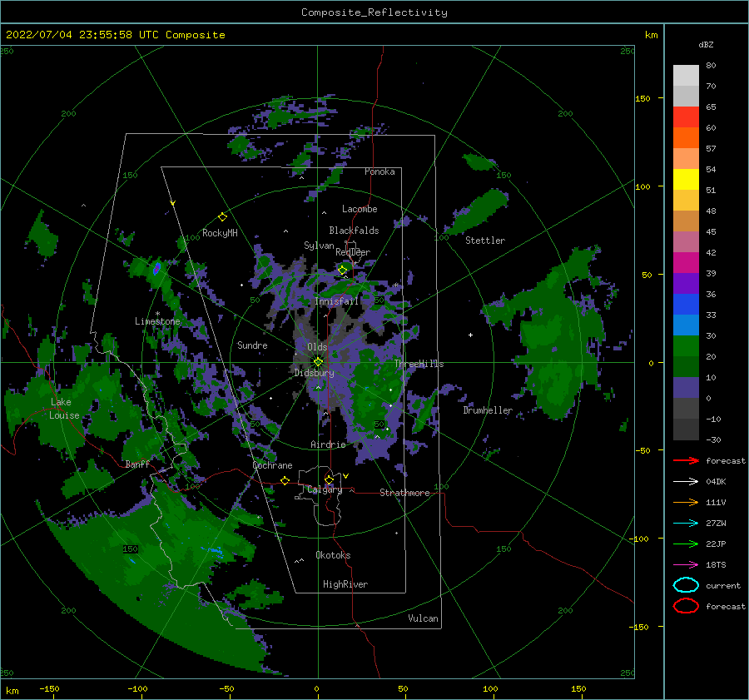Click the yellow radar-site marker between Olds and Didsbury
This screenshot has height=700, width=749.
coord(318,362)
